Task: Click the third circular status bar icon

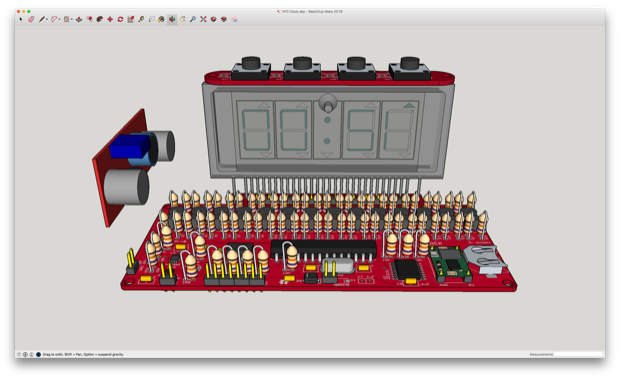Action: pos(31,354)
